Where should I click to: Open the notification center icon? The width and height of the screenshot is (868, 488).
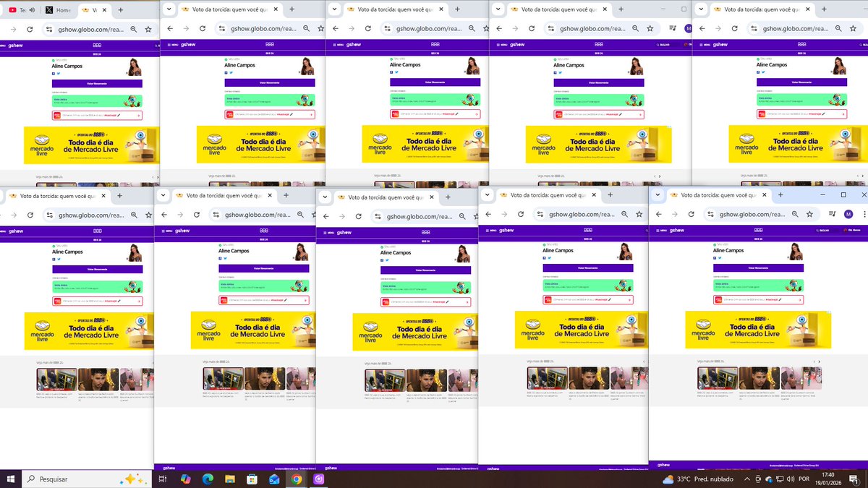coord(854,479)
